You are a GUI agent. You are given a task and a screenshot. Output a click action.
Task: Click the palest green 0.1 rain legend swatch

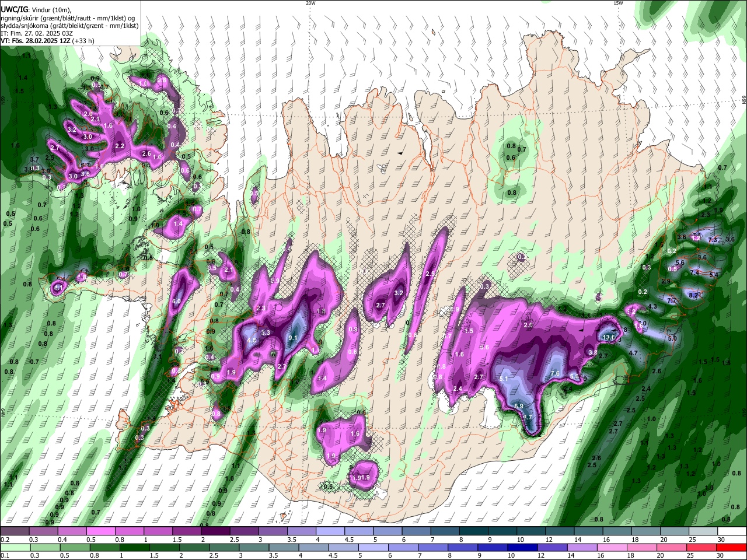pyautogui.click(x=14, y=547)
